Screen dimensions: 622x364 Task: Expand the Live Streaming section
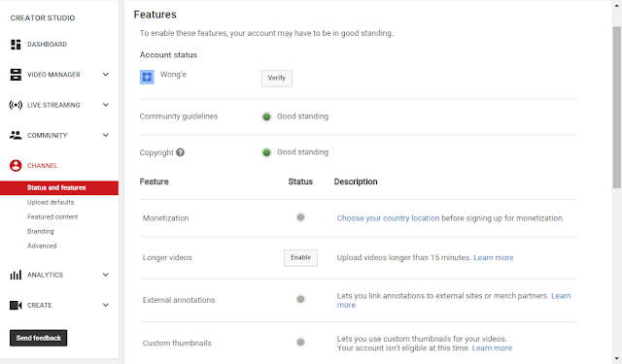pyautogui.click(x=106, y=105)
